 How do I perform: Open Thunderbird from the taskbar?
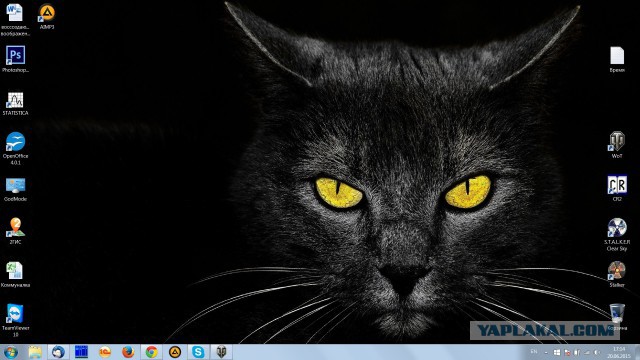coord(58,352)
